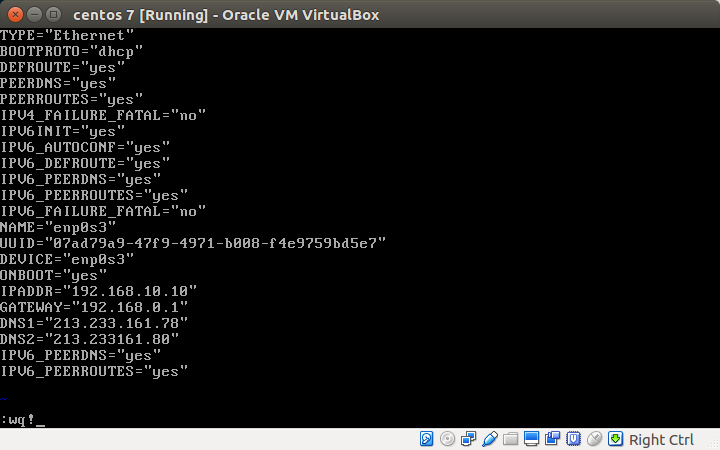Viewport: 720px width, 450px height.
Task: Click the network adapter status icon
Action: [469, 439]
